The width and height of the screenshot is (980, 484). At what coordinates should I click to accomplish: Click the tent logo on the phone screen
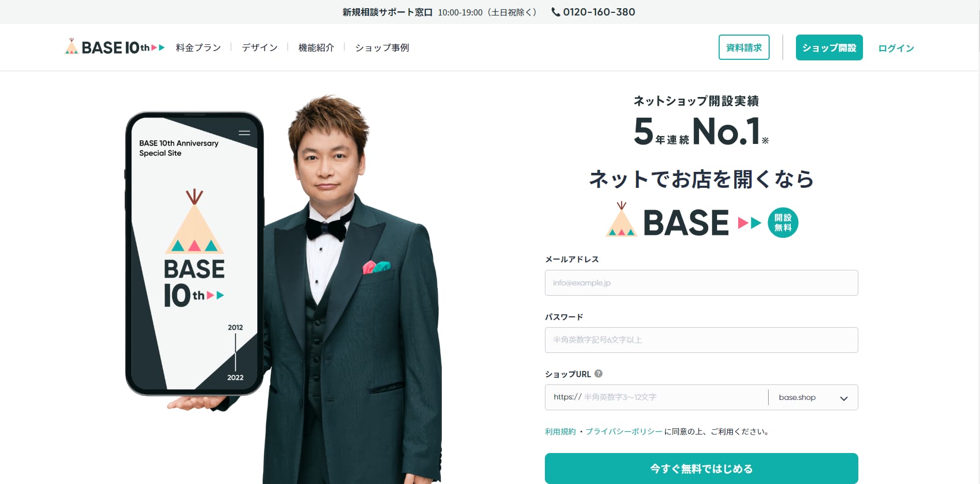pyautogui.click(x=194, y=222)
